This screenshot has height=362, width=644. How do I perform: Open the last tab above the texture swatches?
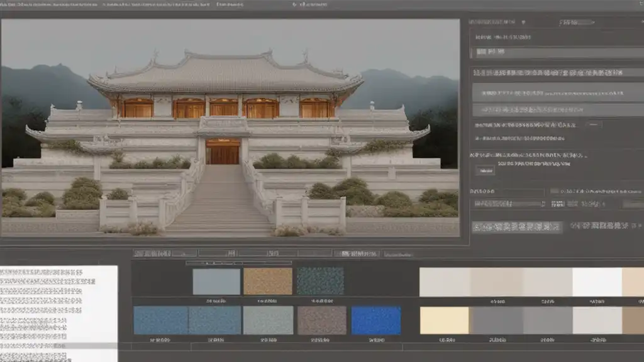click(x=397, y=254)
